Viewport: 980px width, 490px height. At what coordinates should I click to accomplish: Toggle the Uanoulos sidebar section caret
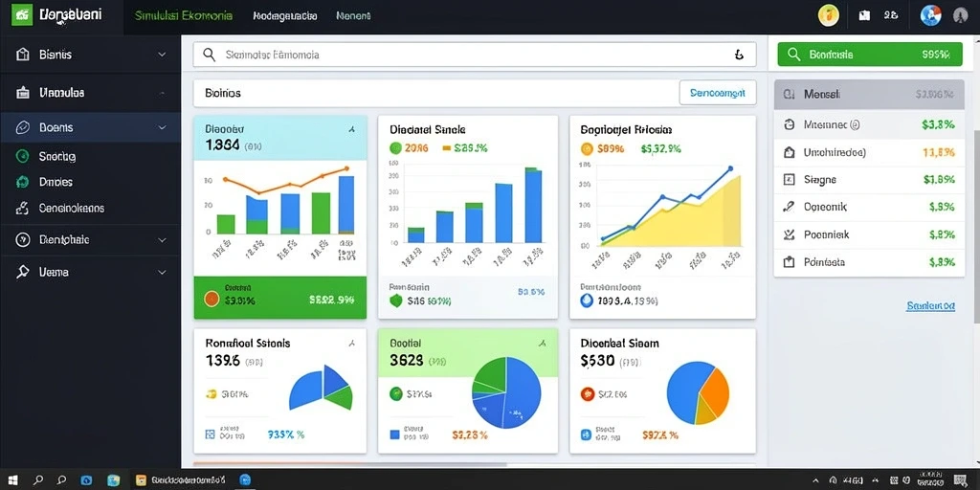point(162,93)
